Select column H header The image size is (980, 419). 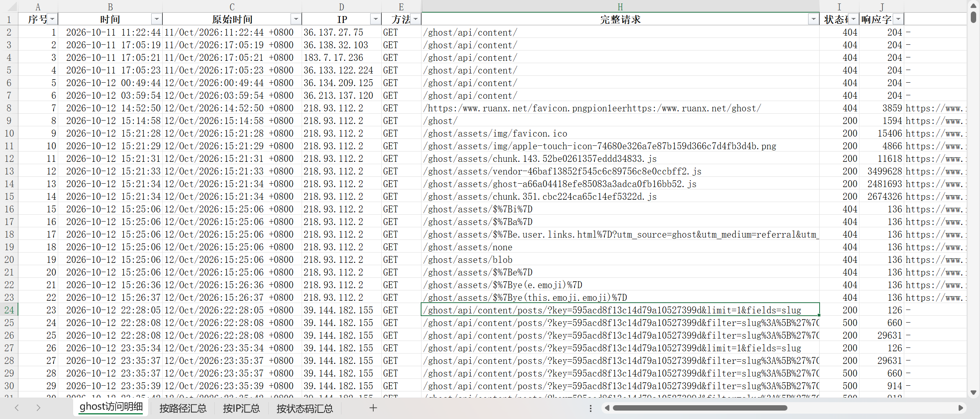pos(620,7)
